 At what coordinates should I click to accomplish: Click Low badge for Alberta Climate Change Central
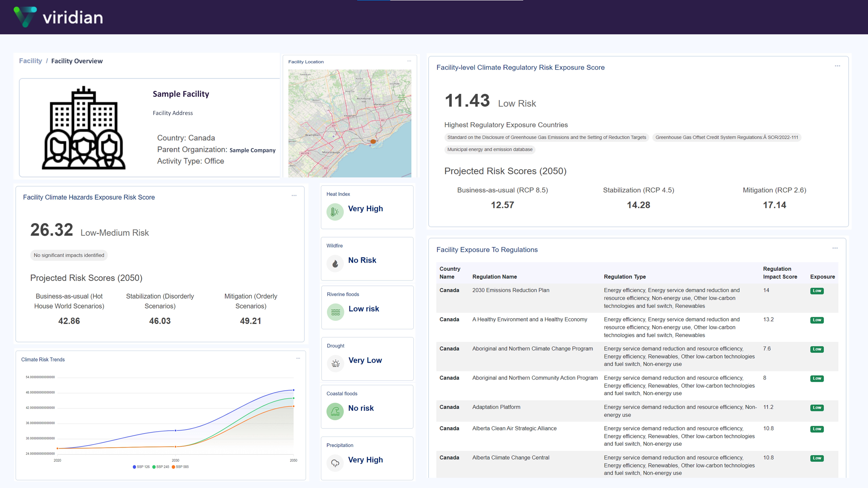pyautogui.click(x=817, y=458)
